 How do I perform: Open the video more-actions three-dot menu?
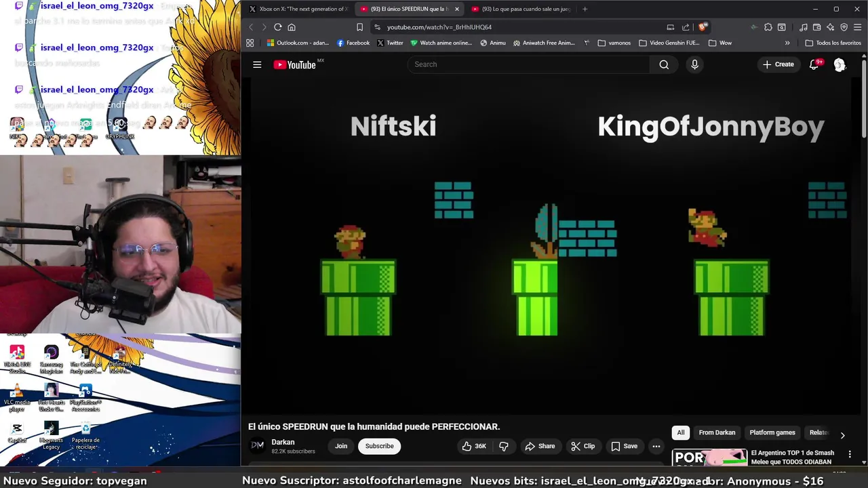tap(656, 446)
